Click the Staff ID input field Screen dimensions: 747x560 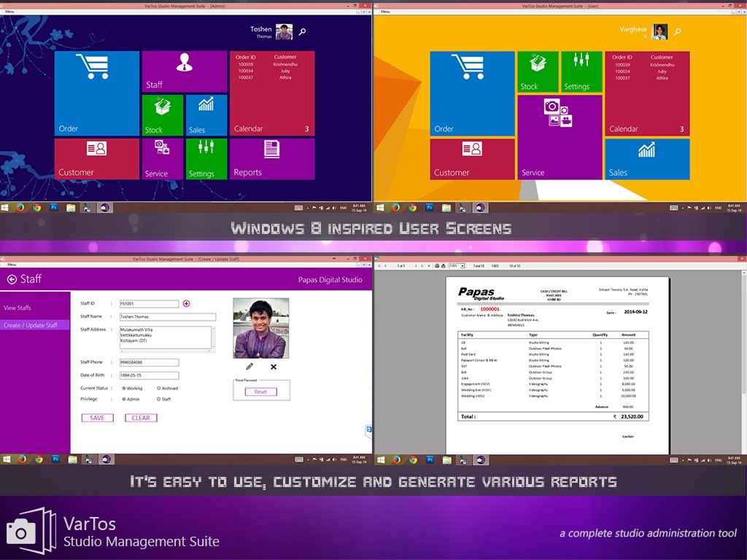pyautogui.click(x=149, y=303)
